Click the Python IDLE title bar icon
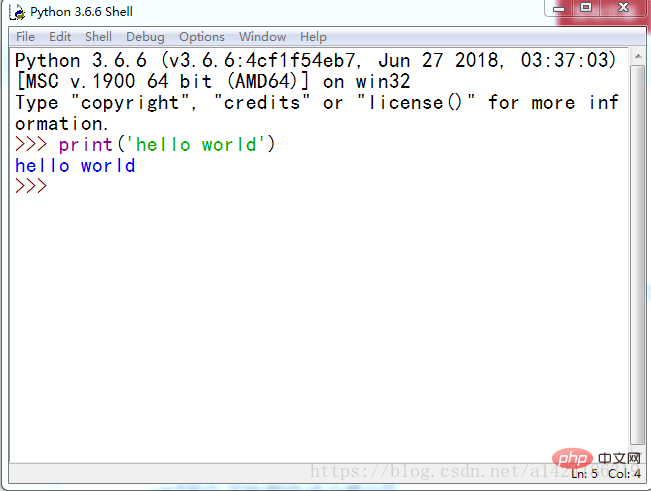651x491 pixels. click(17, 12)
